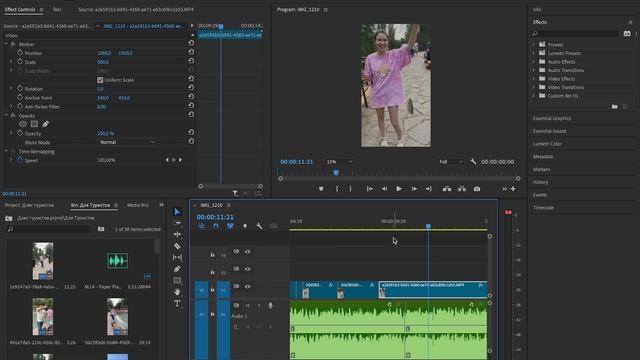Activate the Type tool

click(177, 303)
